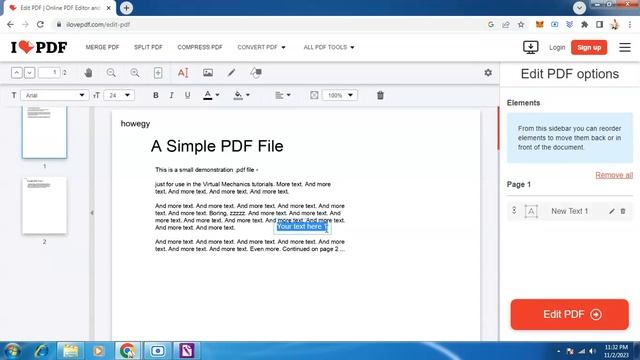
Task: Reload the browser page
Action: point(40,24)
